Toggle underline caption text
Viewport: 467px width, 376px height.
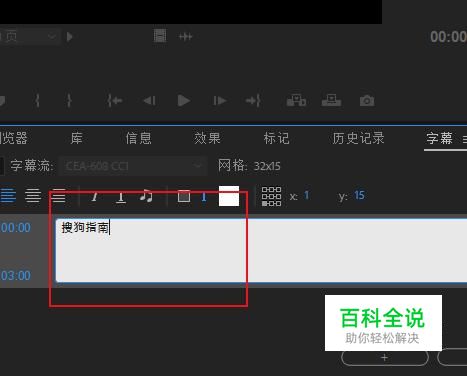(x=121, y=197)
